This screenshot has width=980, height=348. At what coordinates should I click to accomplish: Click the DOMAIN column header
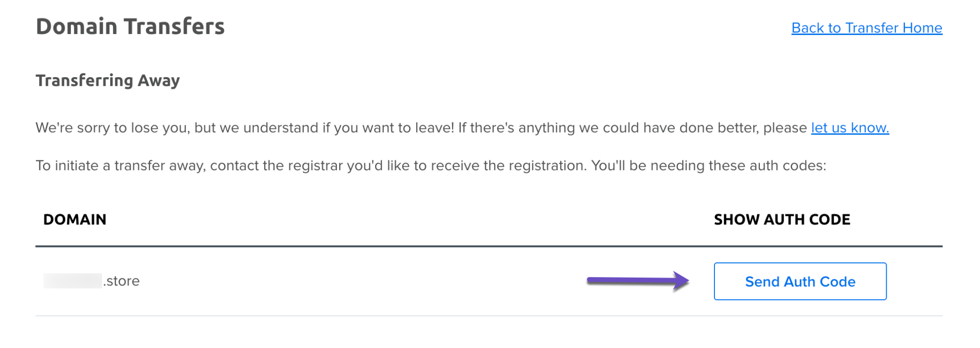[x=75, y=219]
